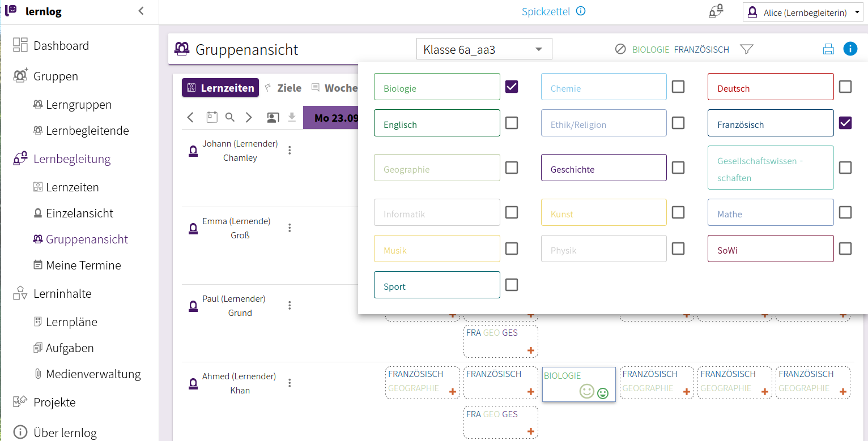The image size is (868, 441).
Task: Select the Gesellschaftswissenschaften subject box
Action: pyautogui.click(x=771, y=168)
